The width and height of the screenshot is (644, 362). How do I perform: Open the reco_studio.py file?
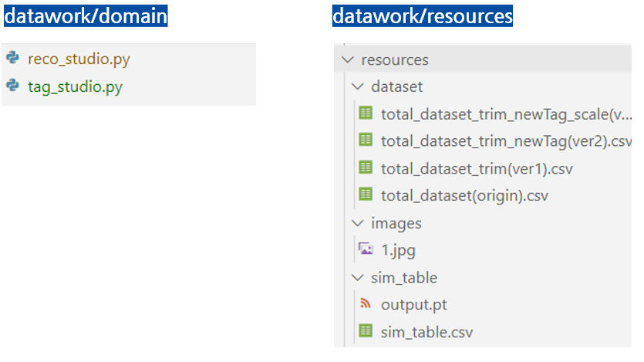coord(73,59)
